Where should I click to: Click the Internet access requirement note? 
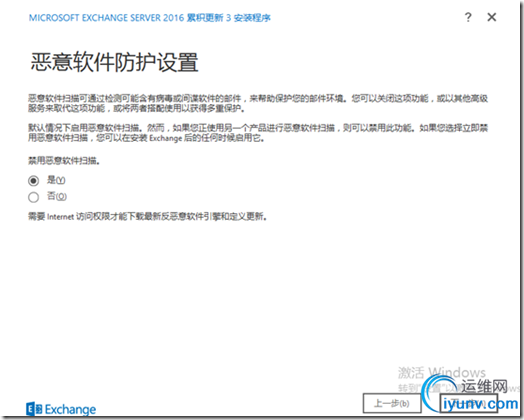[x=147, y=217]
